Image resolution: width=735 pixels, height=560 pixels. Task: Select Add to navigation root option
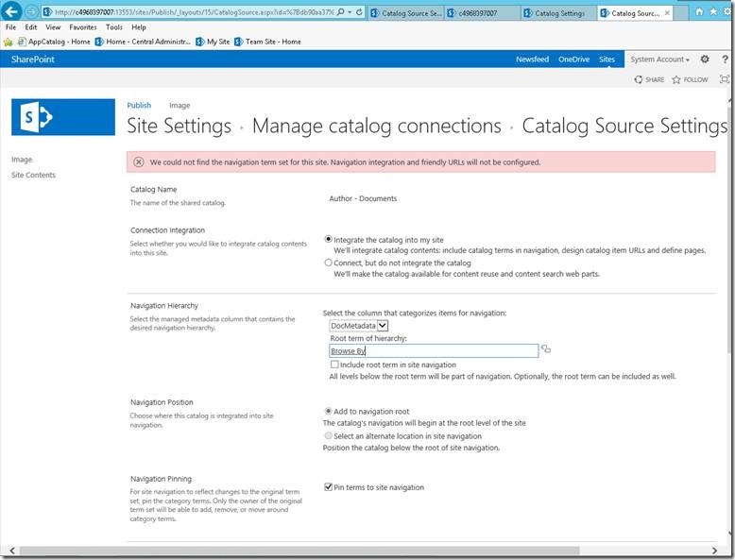329,411
